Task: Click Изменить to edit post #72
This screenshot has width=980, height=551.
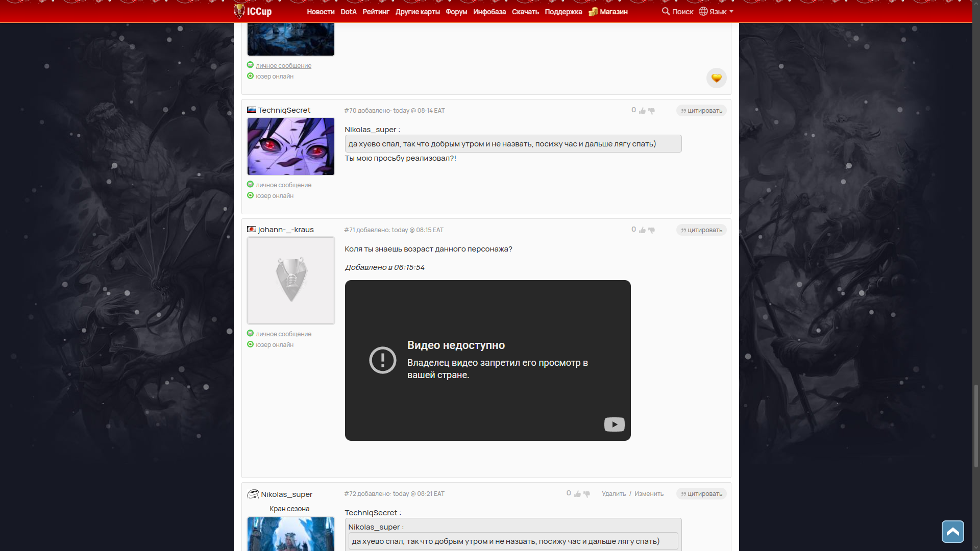Action: [649, 494]
